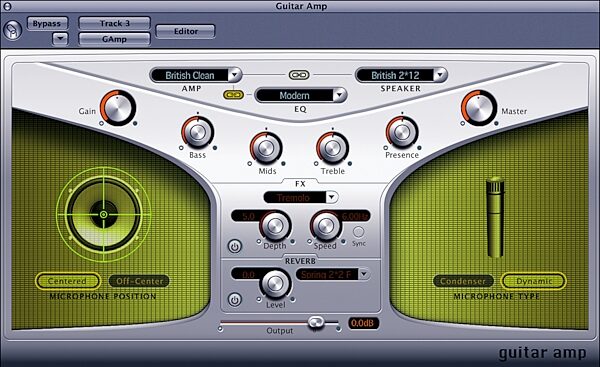Click the 0.0dB output value field

pyautogui.click(x=363, y=323)
